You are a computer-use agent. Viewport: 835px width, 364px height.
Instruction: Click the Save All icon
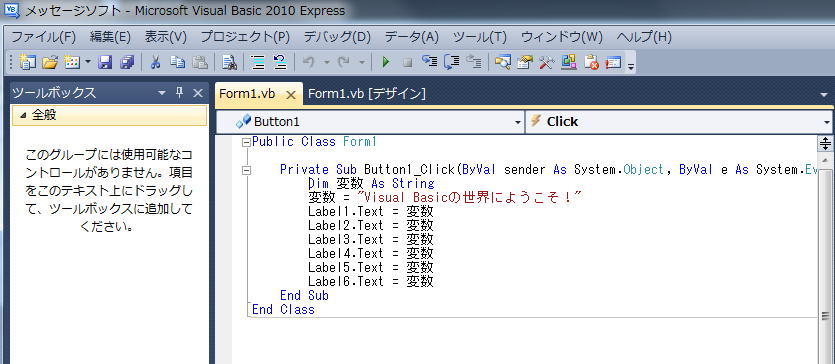click(127, 63)
